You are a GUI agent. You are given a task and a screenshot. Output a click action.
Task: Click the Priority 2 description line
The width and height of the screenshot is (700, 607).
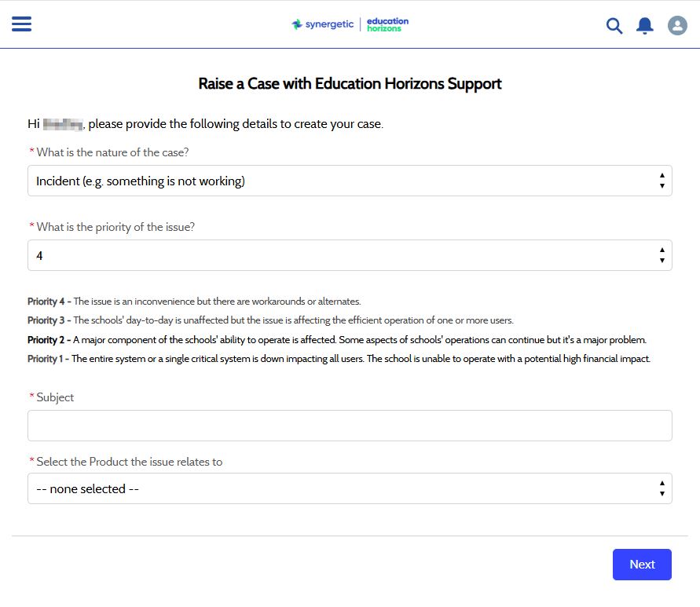pos(350,339)
